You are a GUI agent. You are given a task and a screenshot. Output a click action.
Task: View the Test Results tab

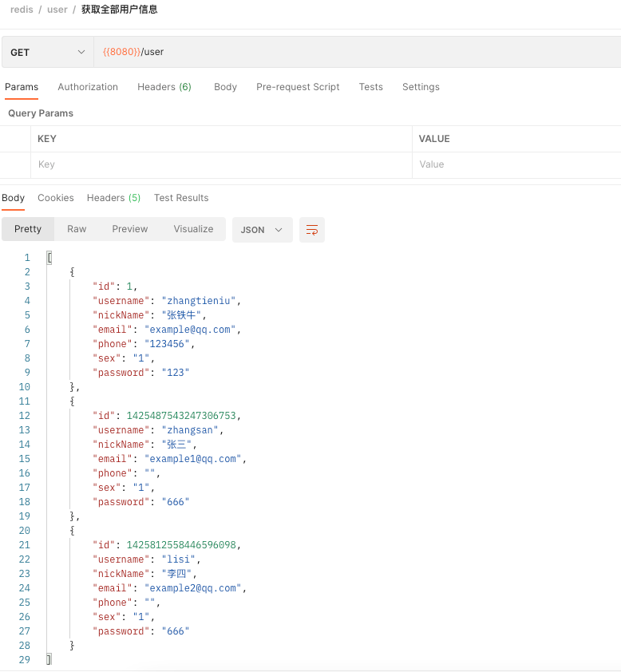(x=181, y=198)
